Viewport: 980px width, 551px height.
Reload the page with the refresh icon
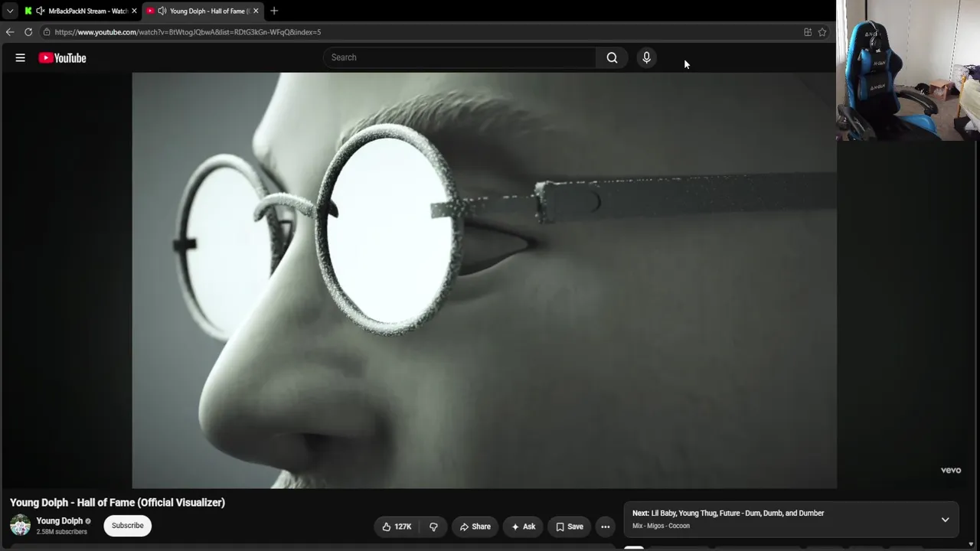[28, 32]
